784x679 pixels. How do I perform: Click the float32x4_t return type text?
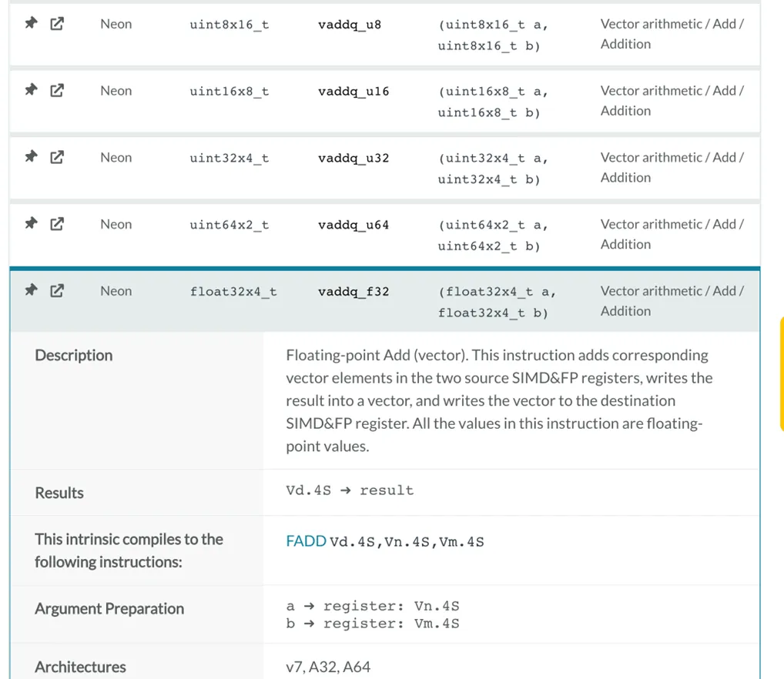(x=233, y=292)
